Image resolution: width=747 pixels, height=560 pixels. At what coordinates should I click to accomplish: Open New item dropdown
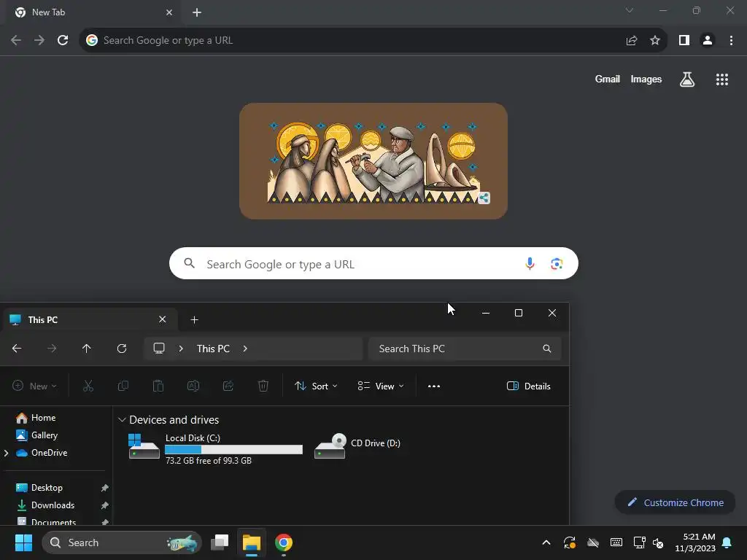tap(34, 386)
